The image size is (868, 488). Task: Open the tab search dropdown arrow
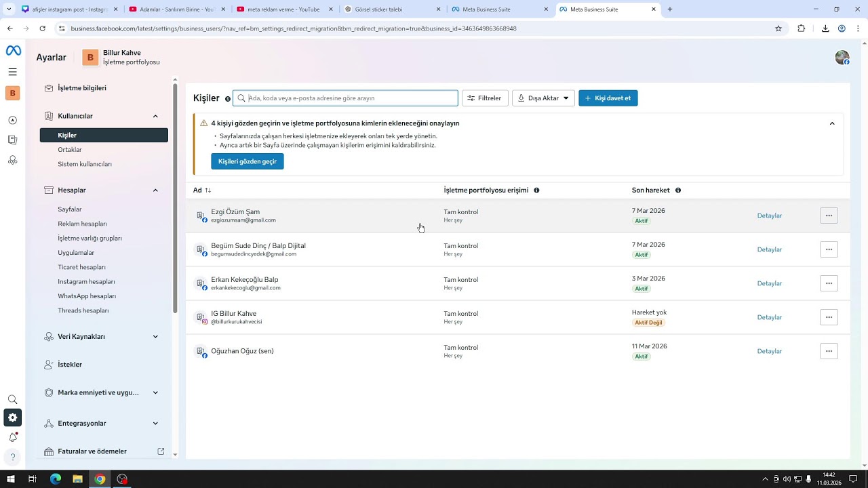pos(9,9)
